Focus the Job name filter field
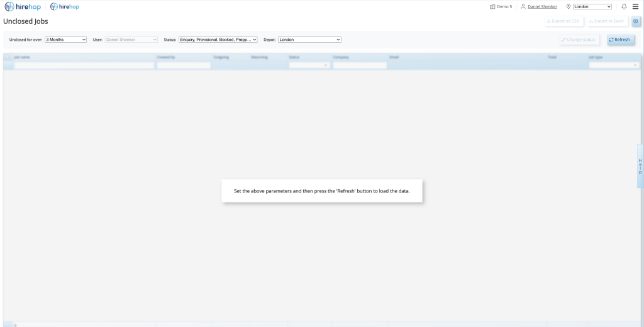The image size is (644, 327). (x=84, y=65)
